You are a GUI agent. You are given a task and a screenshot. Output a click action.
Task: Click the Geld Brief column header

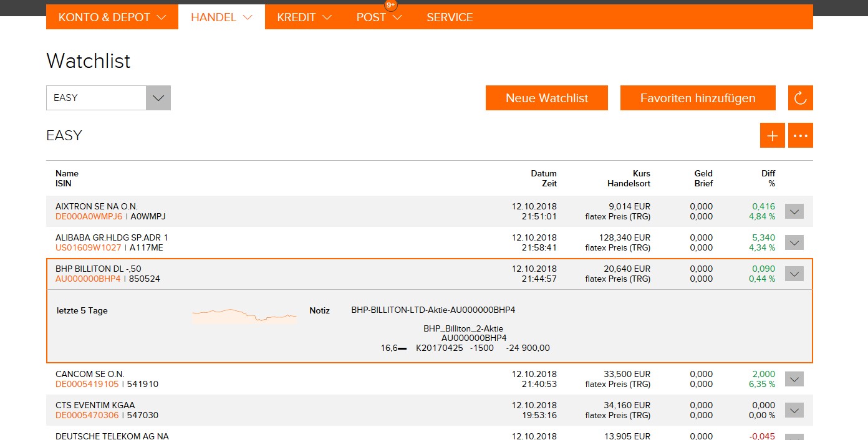(703, 178)
